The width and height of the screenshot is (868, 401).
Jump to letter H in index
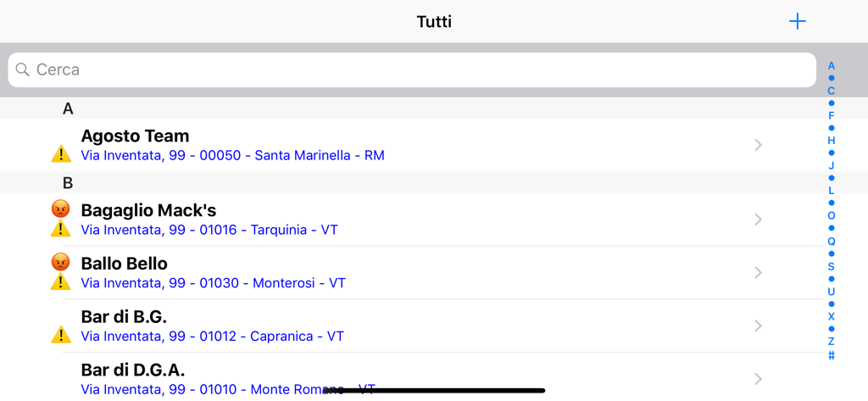832,141
